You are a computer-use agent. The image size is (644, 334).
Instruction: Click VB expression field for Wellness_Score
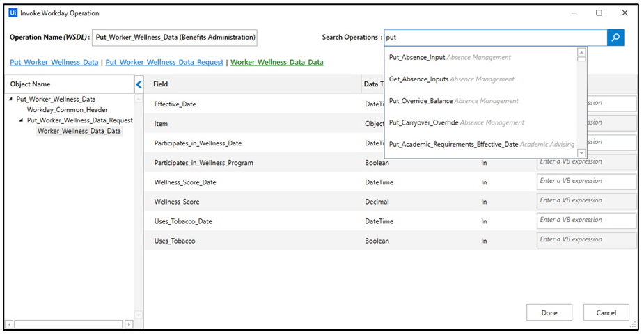pyautogui.click(x=586, y=201)
